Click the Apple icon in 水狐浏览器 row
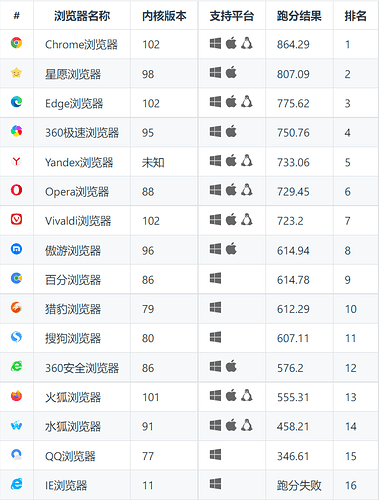The width and height of the screenshot is (379, 500). (x=231, y=425)
